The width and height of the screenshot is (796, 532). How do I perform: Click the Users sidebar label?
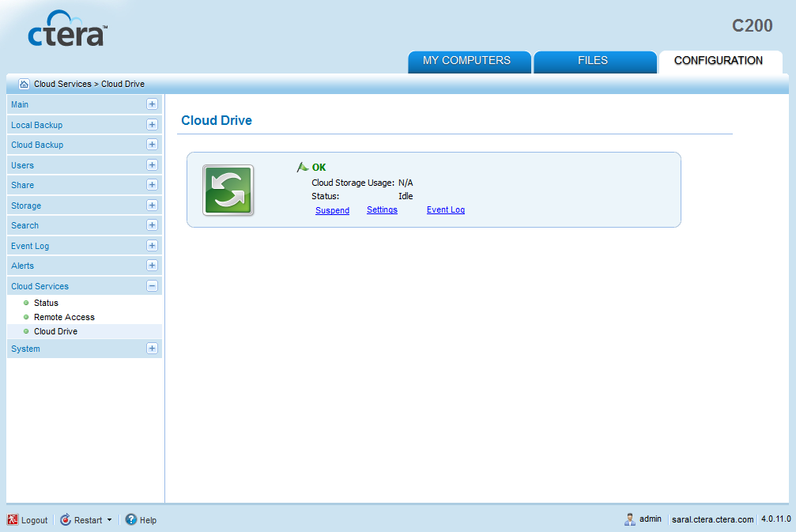click(22, 165)
